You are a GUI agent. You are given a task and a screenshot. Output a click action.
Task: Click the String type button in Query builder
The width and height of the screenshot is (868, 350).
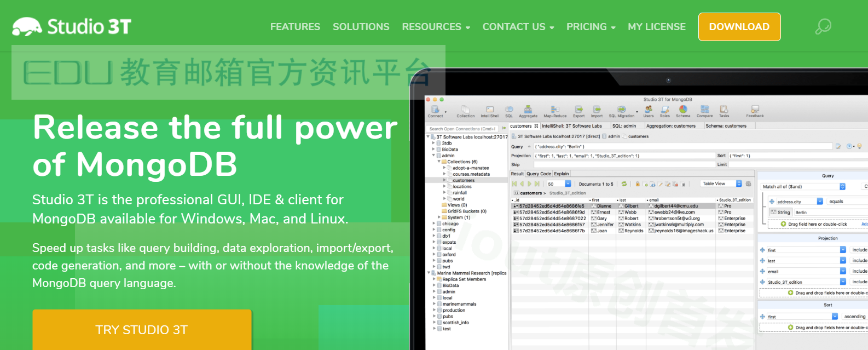(x=780, y=212)
